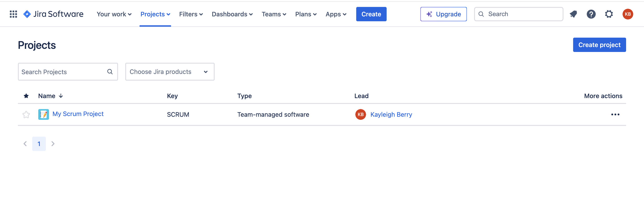Open the Choose Jira products dropdown
This screenshot has width=644, height=198.
170,72
